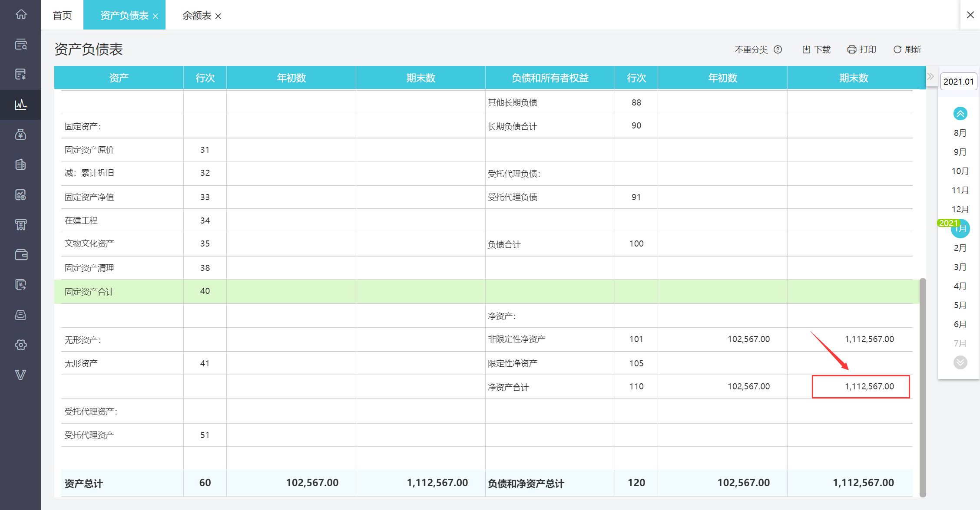
Task: Select highlighted 1月 of 2021
Action: point(960,229)
